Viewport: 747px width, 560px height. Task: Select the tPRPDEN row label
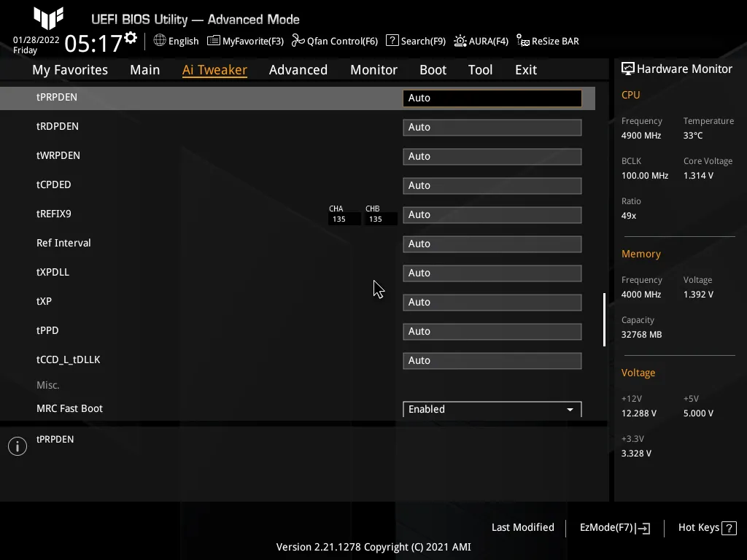pyautogui.click(x=57, y=97)
